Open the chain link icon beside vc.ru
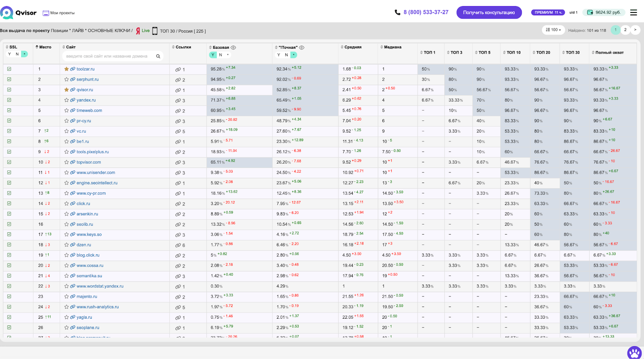The height and width of the screenshot is (359, 644). (x=73, y=131)
